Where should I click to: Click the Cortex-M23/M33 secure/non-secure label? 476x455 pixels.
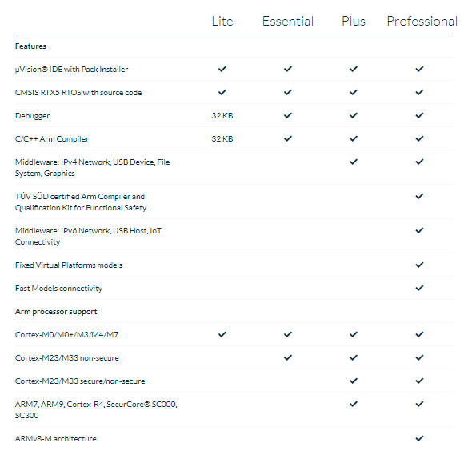pos(80,381)
